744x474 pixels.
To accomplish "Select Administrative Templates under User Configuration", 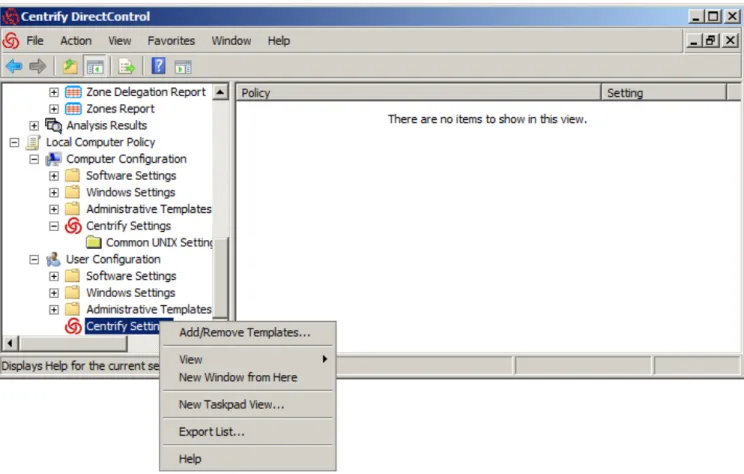I will pyautogui.click(x=149, y=309).
